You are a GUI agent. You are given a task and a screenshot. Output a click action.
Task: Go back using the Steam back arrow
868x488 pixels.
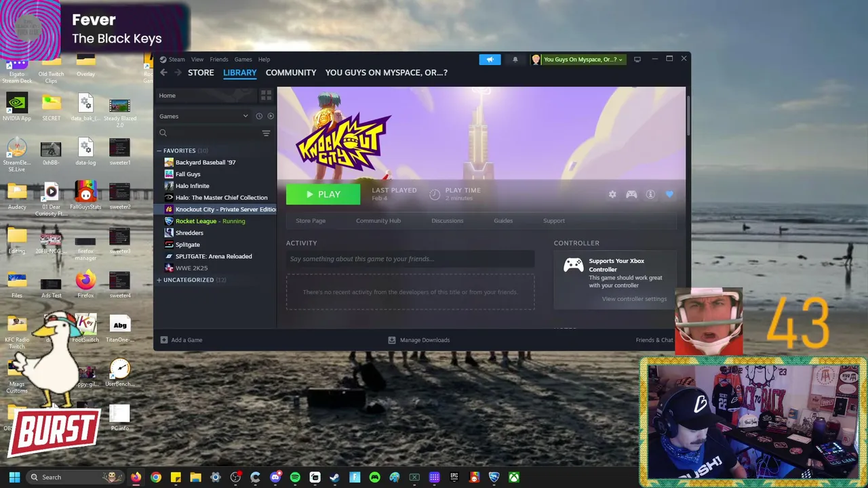(163, 73)
